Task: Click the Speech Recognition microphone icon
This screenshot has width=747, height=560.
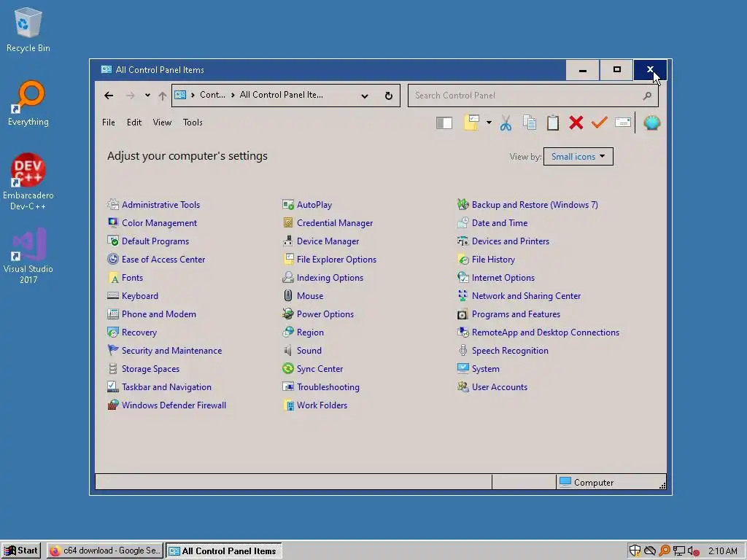Action: [462, 351]
